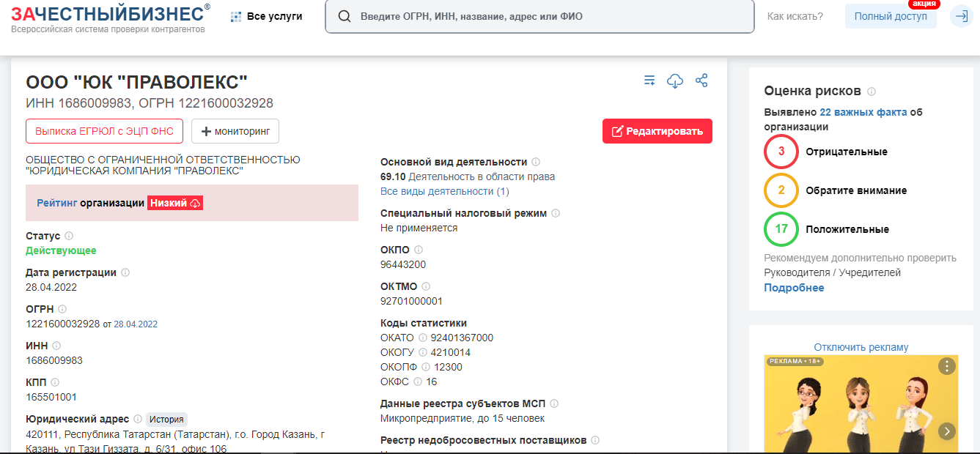Click help icon beside Статус label
Viewport: 980px width, 454px height.
[69, 236]
